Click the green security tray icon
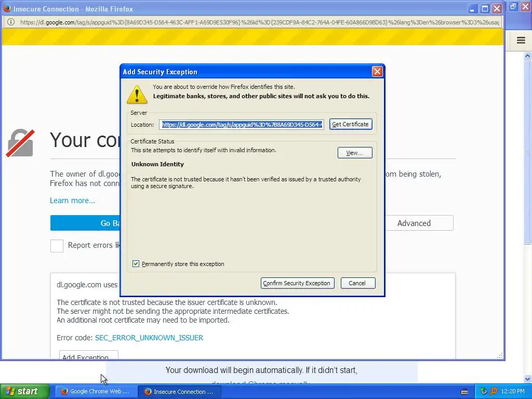The height and width of the screenshot is (399, 532). [484, 392]
